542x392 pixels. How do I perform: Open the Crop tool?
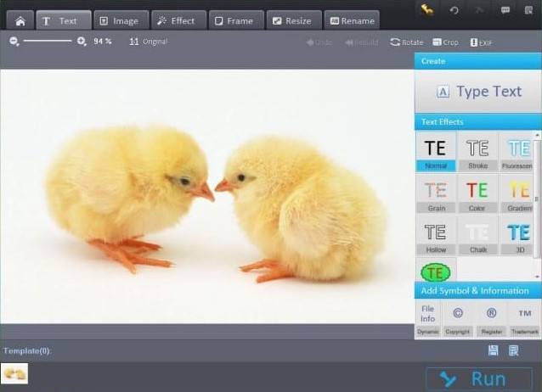(445, 42)
